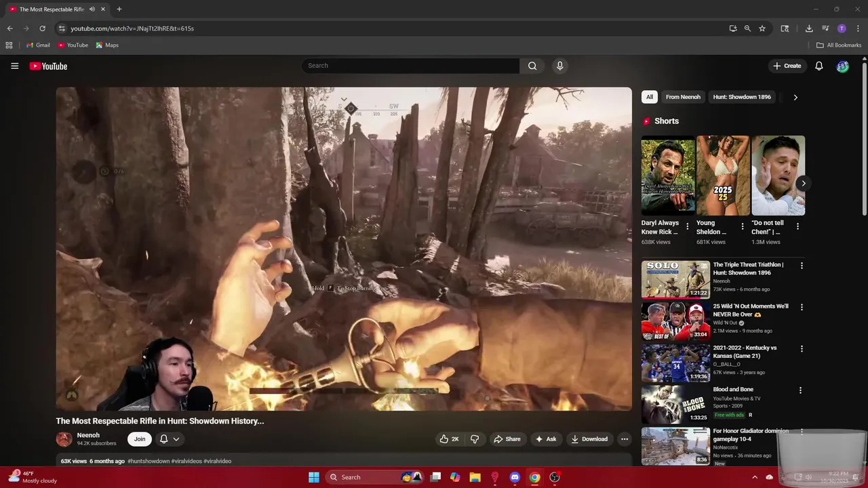This screenshot has width=868, height=488.
Task: Open the 46°F weather widget
Action: (33, 477)
